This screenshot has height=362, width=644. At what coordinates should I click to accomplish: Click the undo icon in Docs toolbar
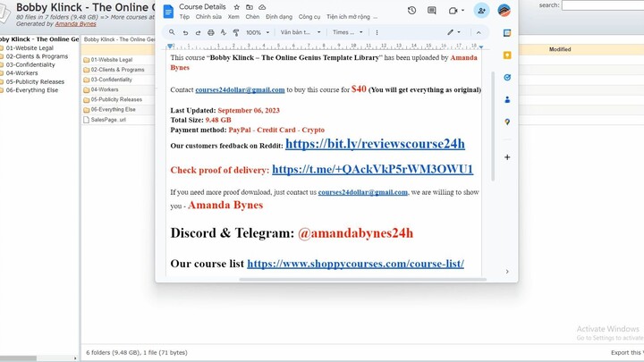pyautogui.click(x=185, y=32)
